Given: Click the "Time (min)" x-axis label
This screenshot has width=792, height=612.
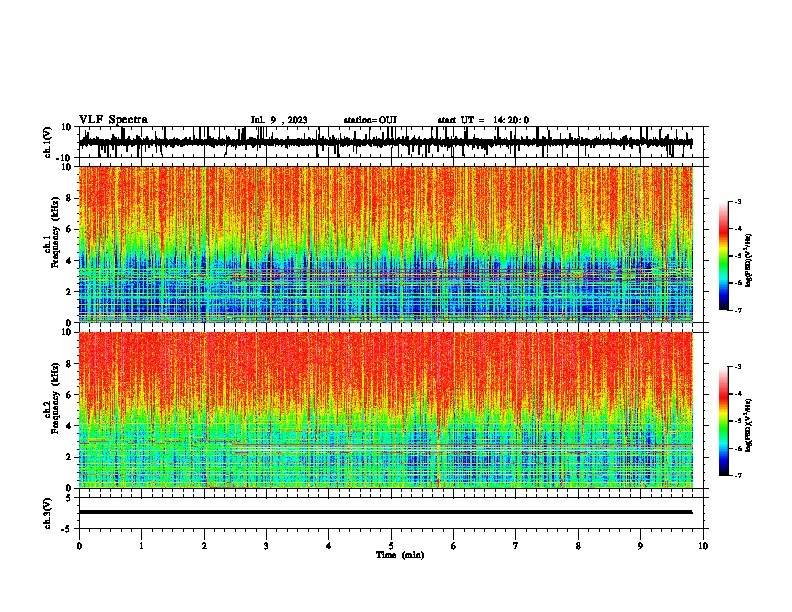Looking at the screenshot, I should click(400, 555).
